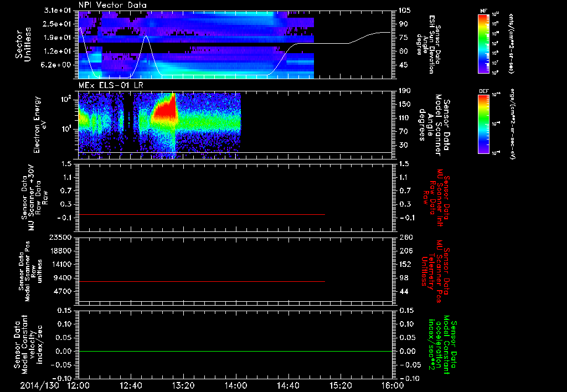
Task: Click the 260 telemetry axis tick label
Action: 406,237
